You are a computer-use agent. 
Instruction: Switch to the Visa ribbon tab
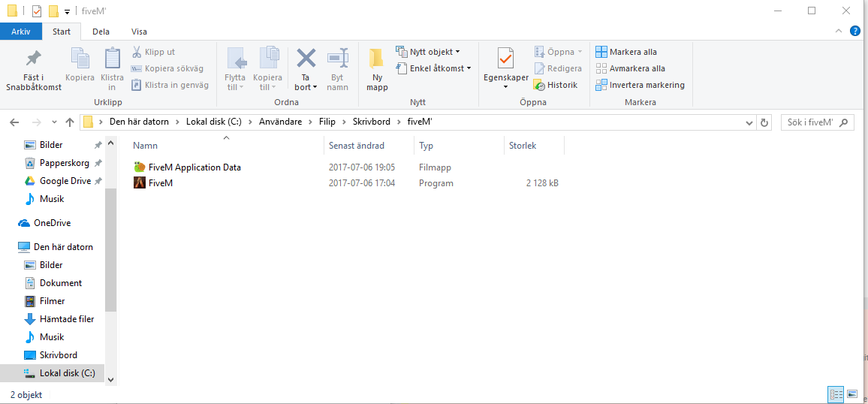tap(139, 32)
